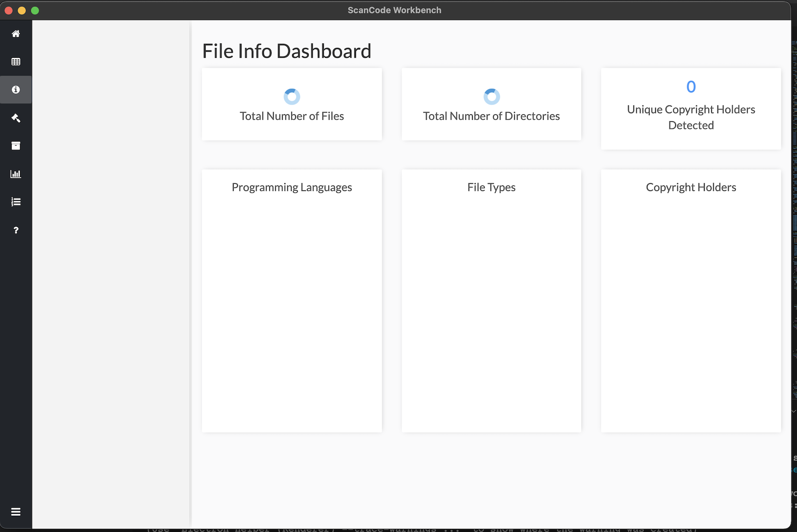797x532 pixels.
Task: Open the Table View grid icon
Action: 16,62
